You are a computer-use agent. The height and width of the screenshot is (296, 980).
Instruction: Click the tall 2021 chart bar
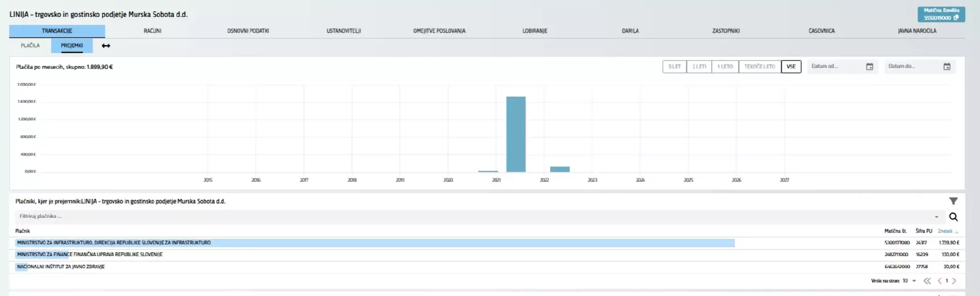[x=516, y=134]
